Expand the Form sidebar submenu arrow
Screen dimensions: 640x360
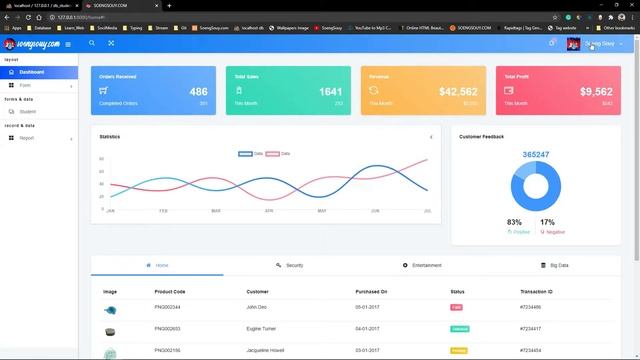[x=71, y=86]
